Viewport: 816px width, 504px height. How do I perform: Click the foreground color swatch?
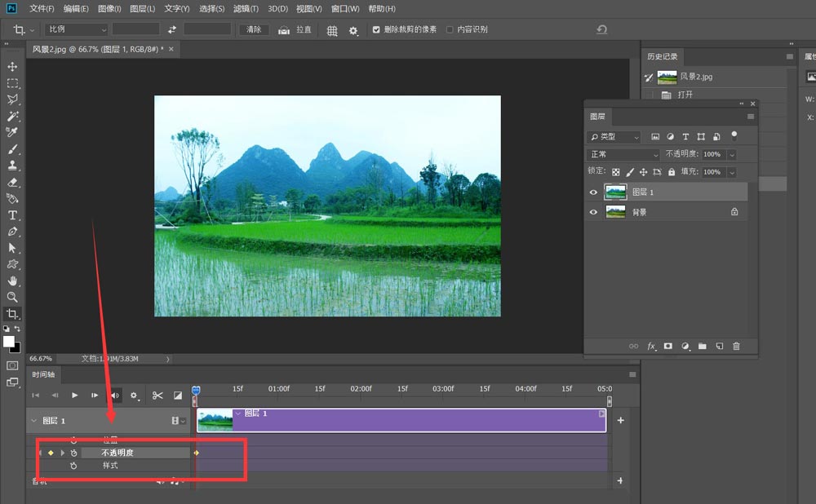click(9, 341)
